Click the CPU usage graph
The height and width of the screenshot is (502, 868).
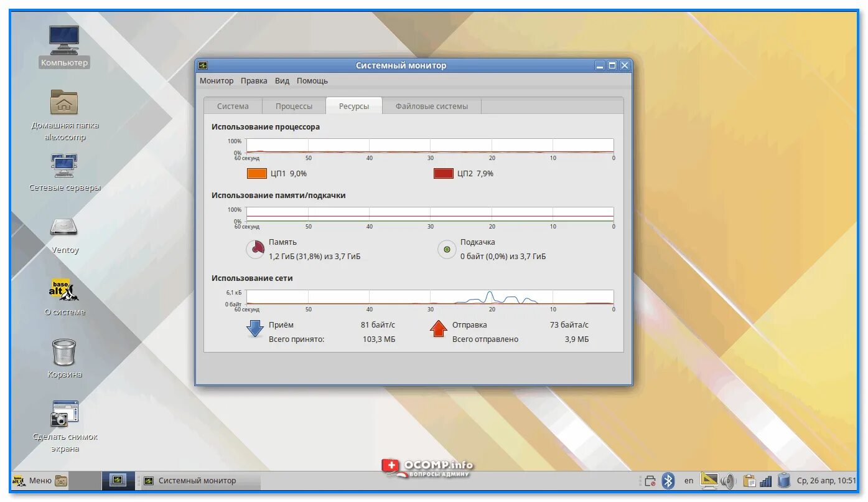coord(430,146)
